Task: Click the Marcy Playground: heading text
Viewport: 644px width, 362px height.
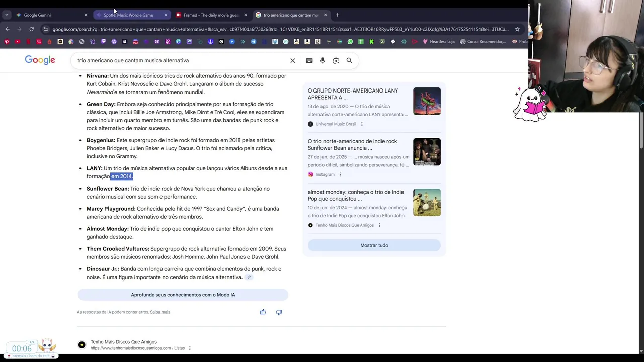Action: coord(111,209)
